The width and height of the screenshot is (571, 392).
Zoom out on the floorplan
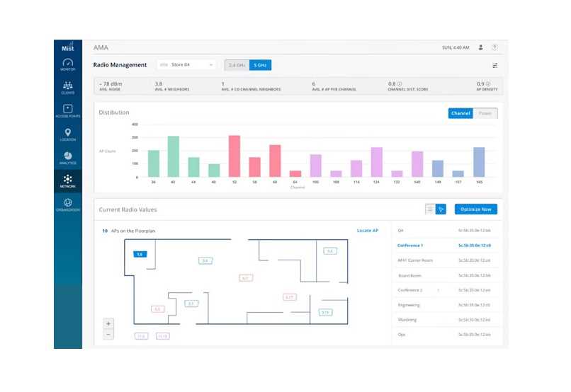point(108,334)
